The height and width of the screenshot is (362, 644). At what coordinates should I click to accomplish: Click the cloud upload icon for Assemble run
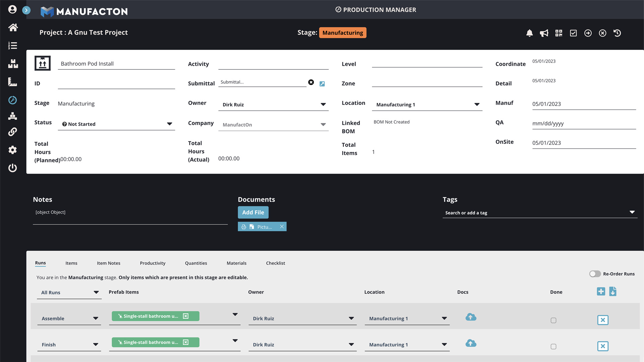[471, 317]
